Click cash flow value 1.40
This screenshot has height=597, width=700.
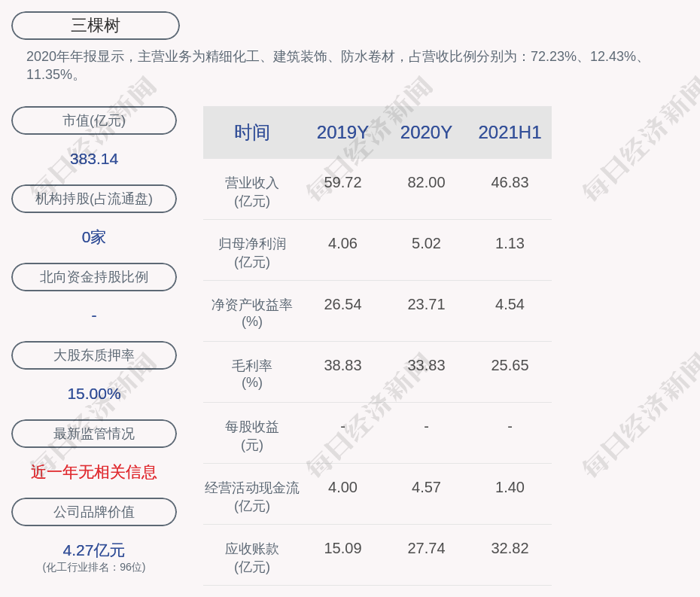click(x=510, y=487)
